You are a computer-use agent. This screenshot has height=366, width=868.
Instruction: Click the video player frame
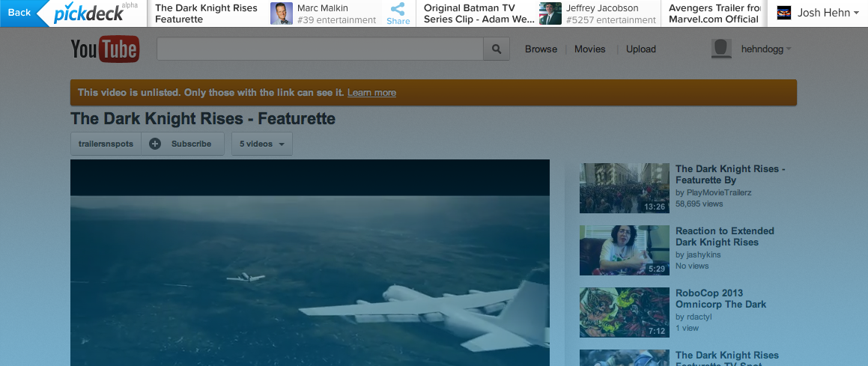[x=310, y=263]
